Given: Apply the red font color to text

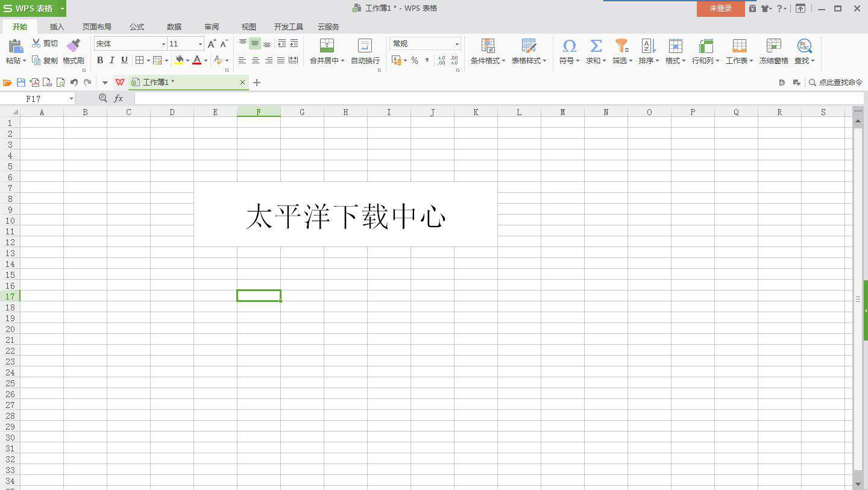Looking at the screenshot, I should click(x=197, y=60).
